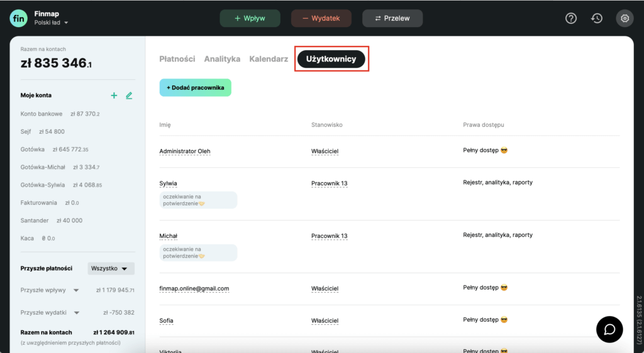
Task: Expand Przyszłe wpływy arrow
Action: pos(76,290)
